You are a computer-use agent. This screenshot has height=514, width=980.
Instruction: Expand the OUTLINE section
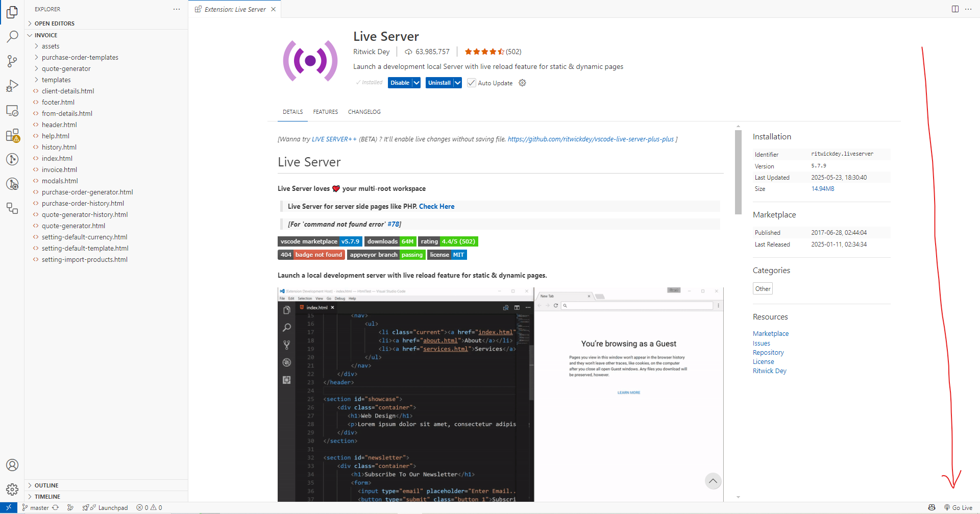(x=46, y=485)
